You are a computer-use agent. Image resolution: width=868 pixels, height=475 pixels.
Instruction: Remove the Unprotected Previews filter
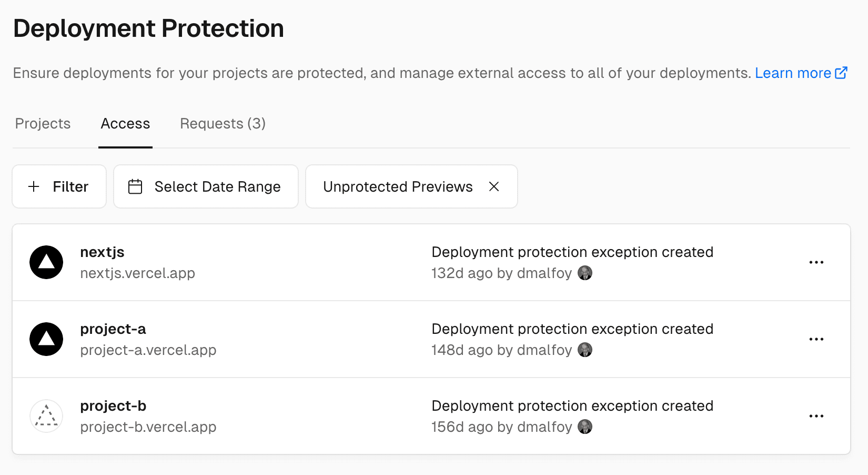[494, 186]
